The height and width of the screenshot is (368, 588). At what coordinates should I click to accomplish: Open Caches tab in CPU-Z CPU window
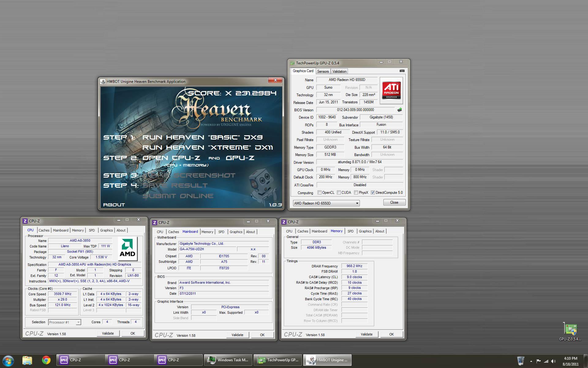click(44, 230)
